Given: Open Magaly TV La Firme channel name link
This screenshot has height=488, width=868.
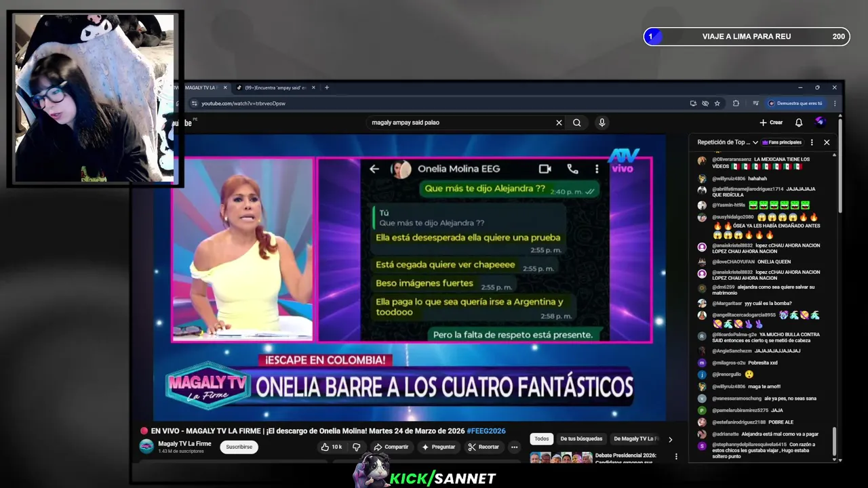Looking at the screenshot, I should tap(184, 444).
